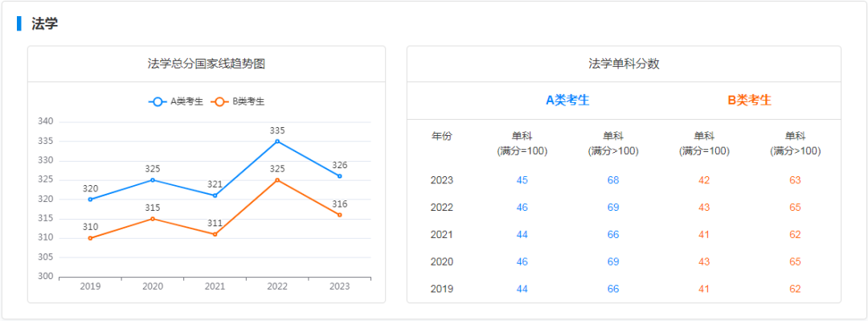
Task: Click score 44 in the 2019 row
Action: (522, 289)
